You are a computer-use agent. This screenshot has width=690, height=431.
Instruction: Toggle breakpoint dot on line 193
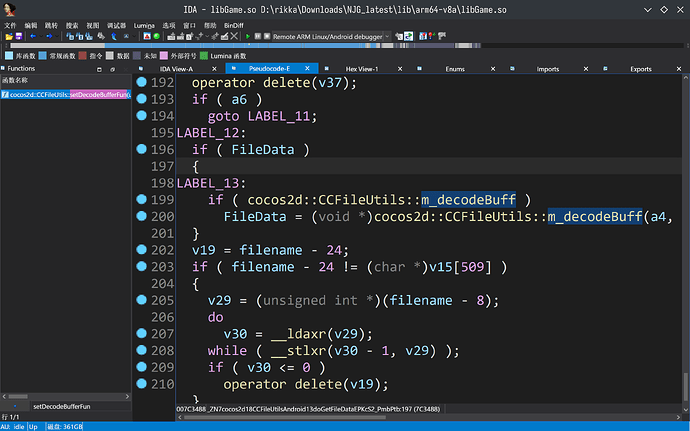141,99
